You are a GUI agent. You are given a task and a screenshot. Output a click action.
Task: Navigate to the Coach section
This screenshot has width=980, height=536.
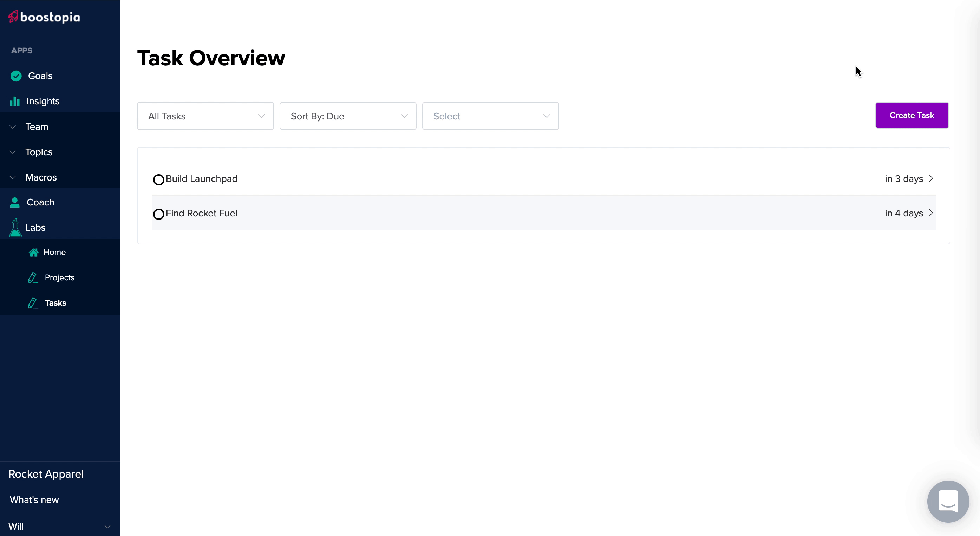coord(40,202)
